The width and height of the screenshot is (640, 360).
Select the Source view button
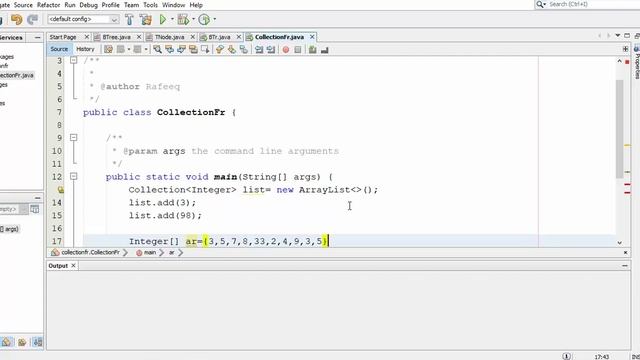point(59,49)
